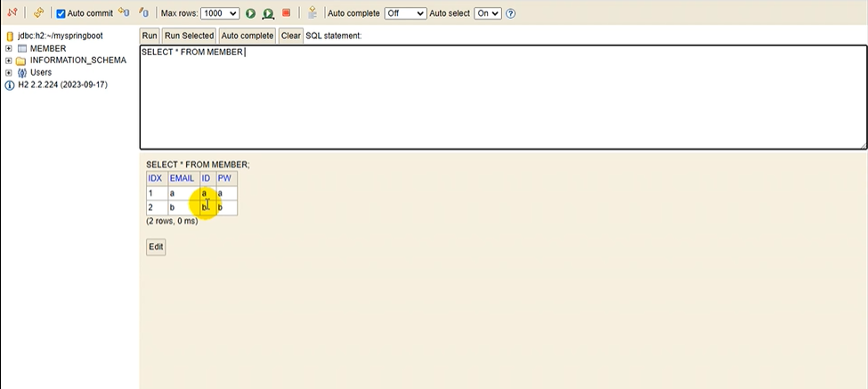This screenshot has height=389, width=868.
Task: Uncheck the Auto commit checkbox
Action: [x=61, y=13]
